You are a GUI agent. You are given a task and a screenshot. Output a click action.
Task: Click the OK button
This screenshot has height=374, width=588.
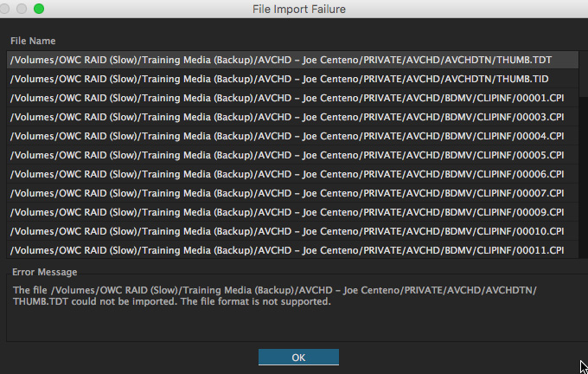[x=298, y=357]
